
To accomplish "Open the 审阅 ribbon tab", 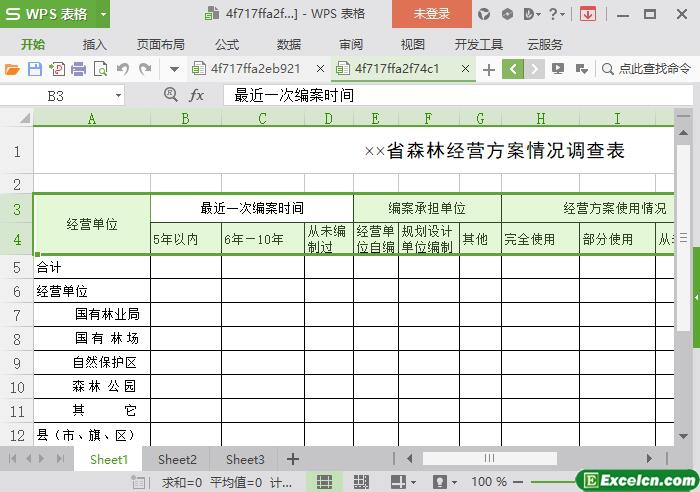I will (351, 44).
